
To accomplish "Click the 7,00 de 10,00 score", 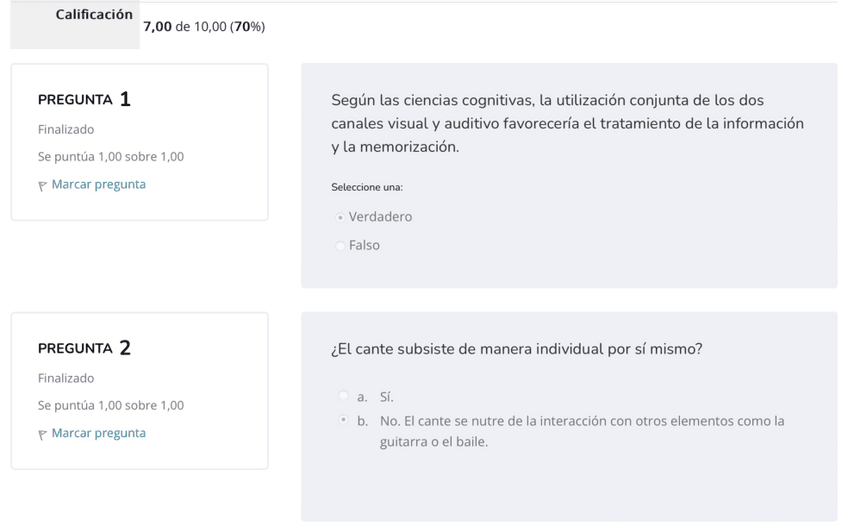I will tap(204, 27).
